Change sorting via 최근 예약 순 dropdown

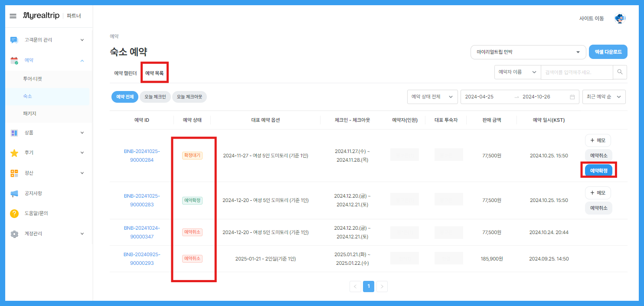click(x=604, y=97)
